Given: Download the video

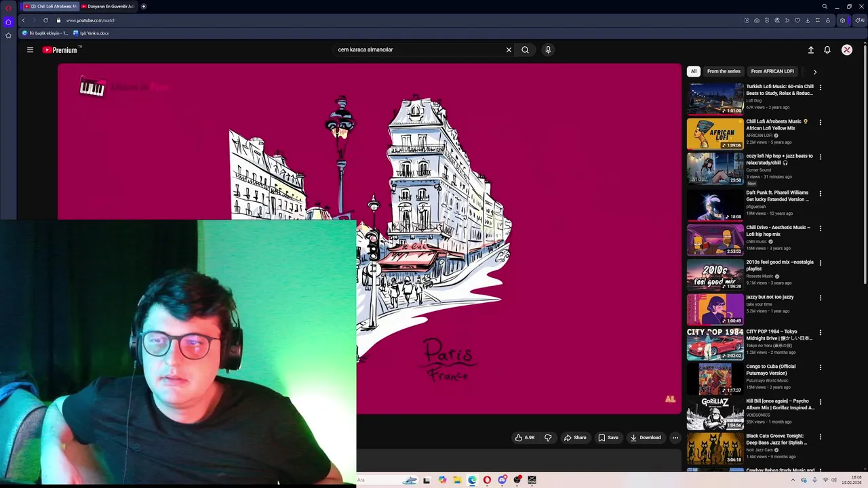Looking at the screenshot, I should [646, 438].
